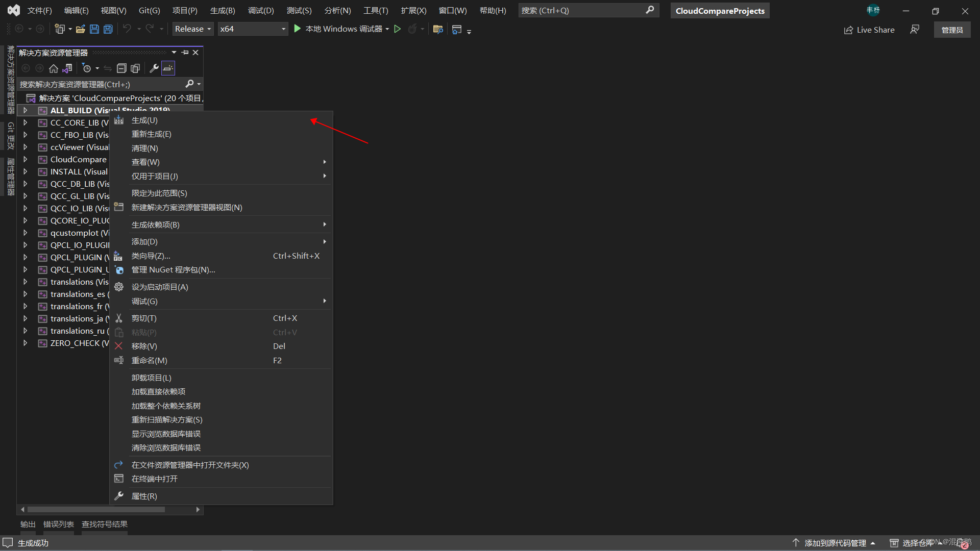
Task: Click the Open File folder icon
Action: click(80, 29)
